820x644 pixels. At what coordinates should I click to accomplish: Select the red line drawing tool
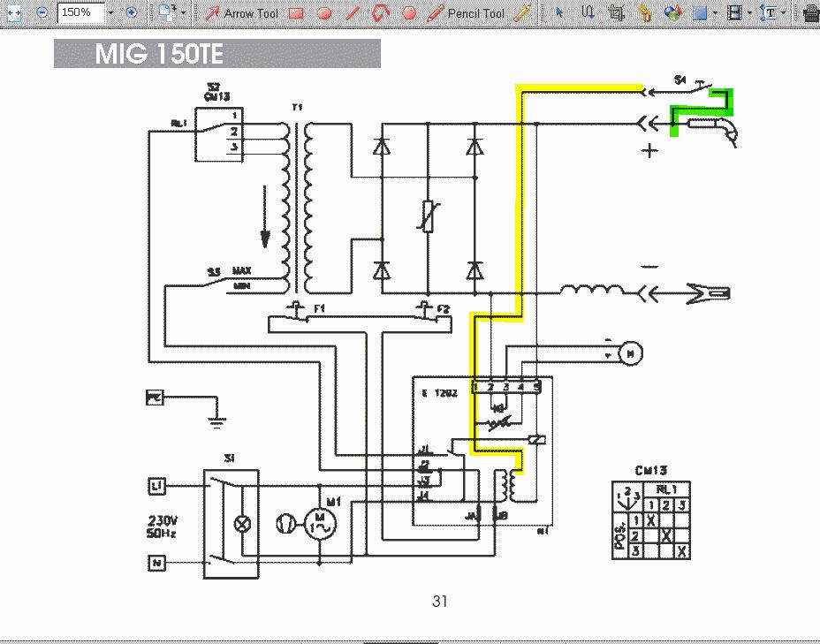(353, 13)
